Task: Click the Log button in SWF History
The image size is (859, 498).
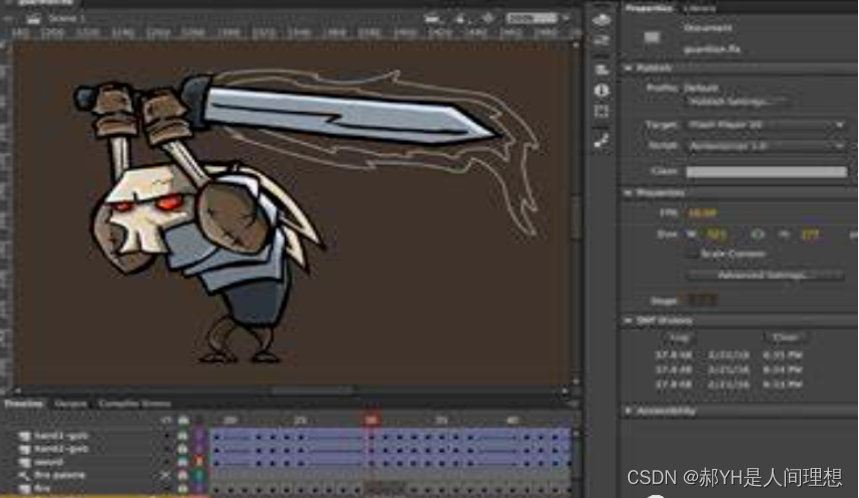Action: [x=679, y=337]
